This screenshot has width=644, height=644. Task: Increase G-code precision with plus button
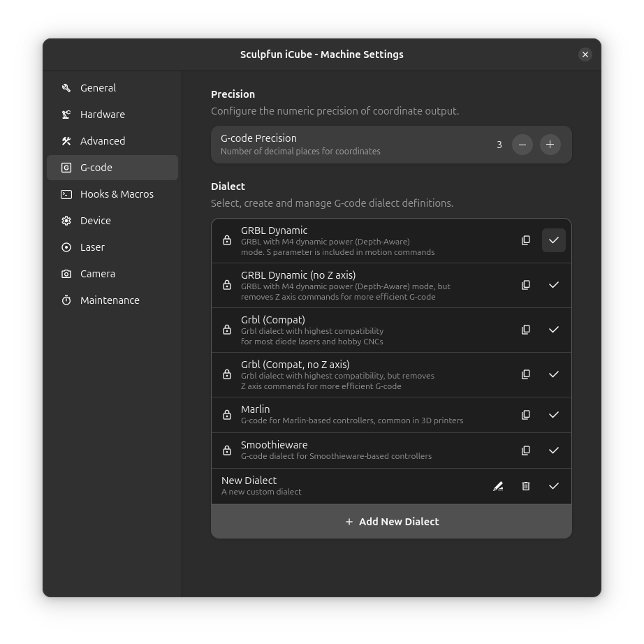(x=550, y=145)
